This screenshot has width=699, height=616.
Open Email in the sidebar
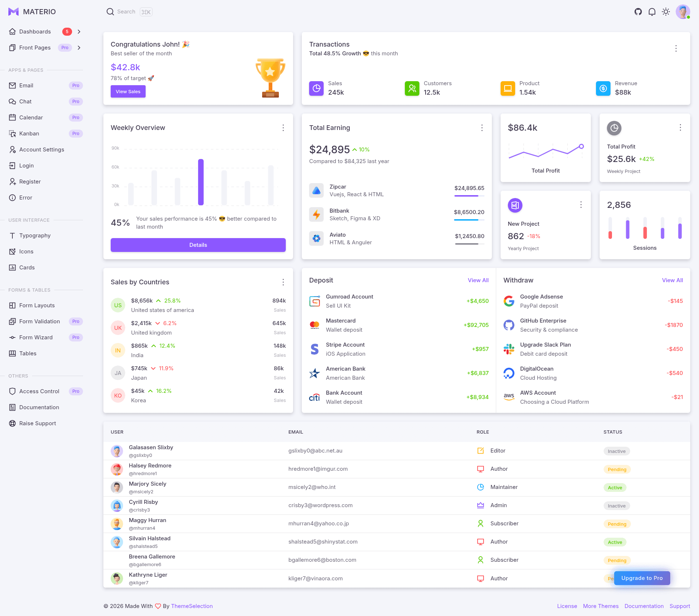(x=46, y=86)
